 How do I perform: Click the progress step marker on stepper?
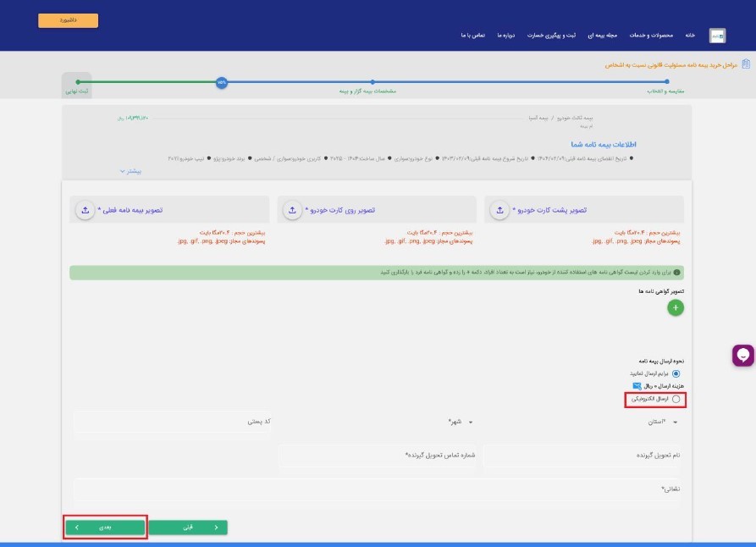[221, 82]
